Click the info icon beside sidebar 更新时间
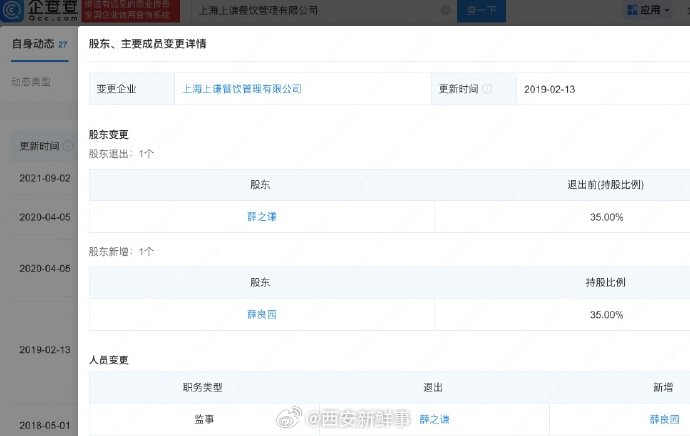Image resolution: width=690 pixels, height=436 pixels. pos(68,146)
